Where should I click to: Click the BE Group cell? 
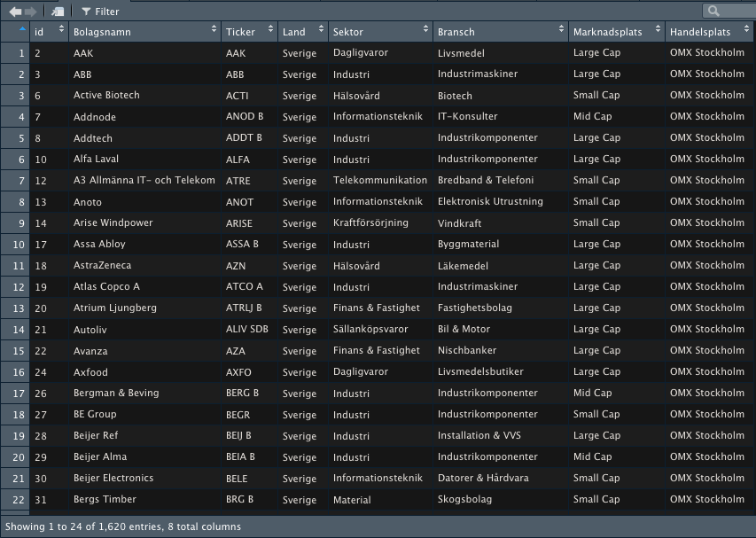(144, 414)
